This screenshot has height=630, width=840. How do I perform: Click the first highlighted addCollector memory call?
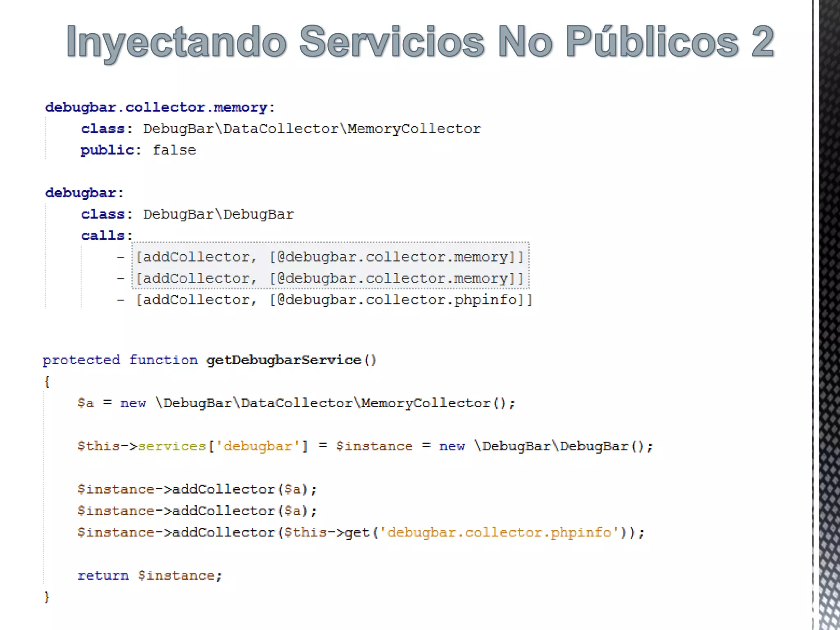click(330, 257)
